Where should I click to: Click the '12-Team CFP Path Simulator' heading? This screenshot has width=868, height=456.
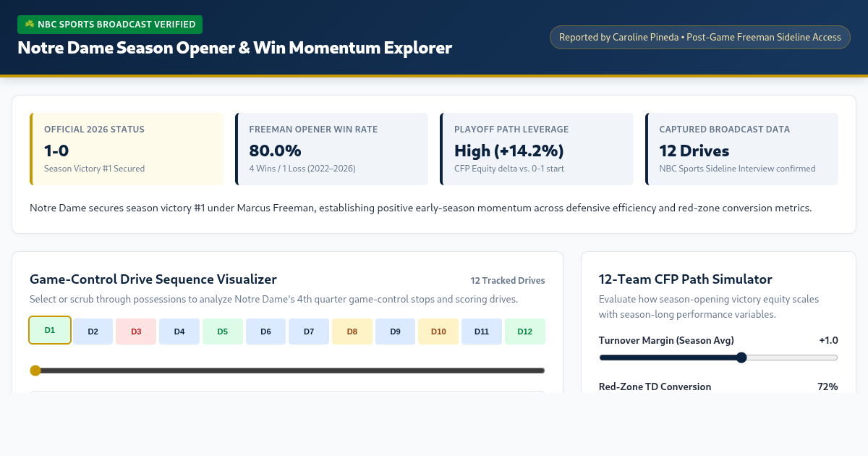(x=686, y=279)
